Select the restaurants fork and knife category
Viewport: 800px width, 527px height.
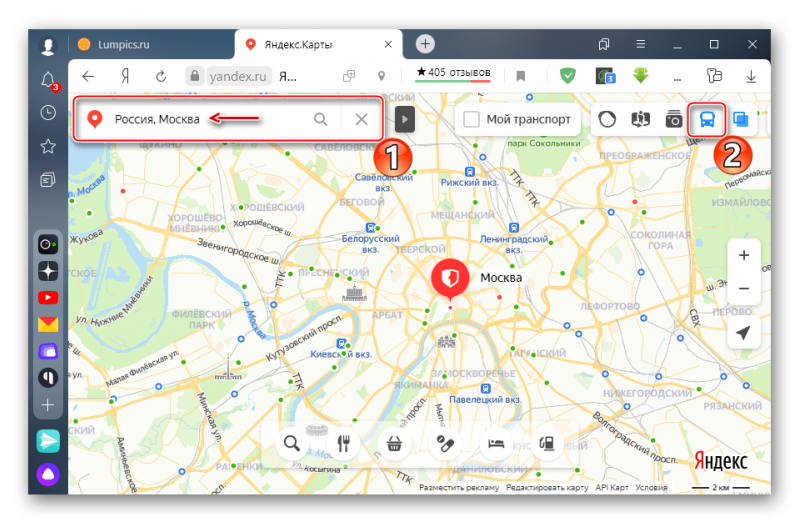pyautogui.click(x=343, y=443)
